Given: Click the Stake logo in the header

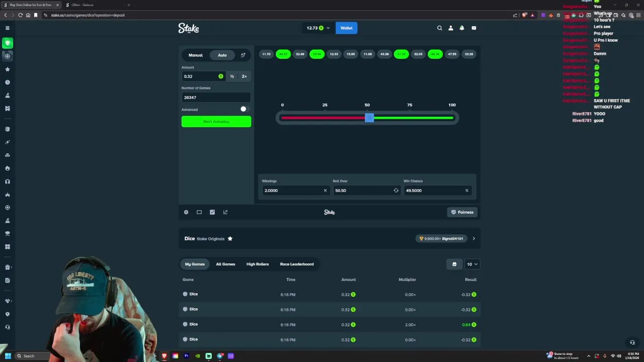Looking at the screenshot, I should [189, 28].
